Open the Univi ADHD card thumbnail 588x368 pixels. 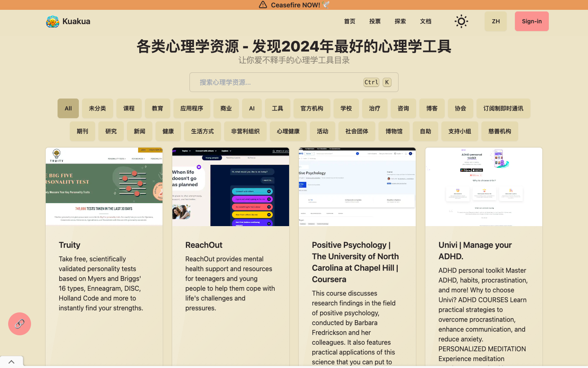[484, 187]
